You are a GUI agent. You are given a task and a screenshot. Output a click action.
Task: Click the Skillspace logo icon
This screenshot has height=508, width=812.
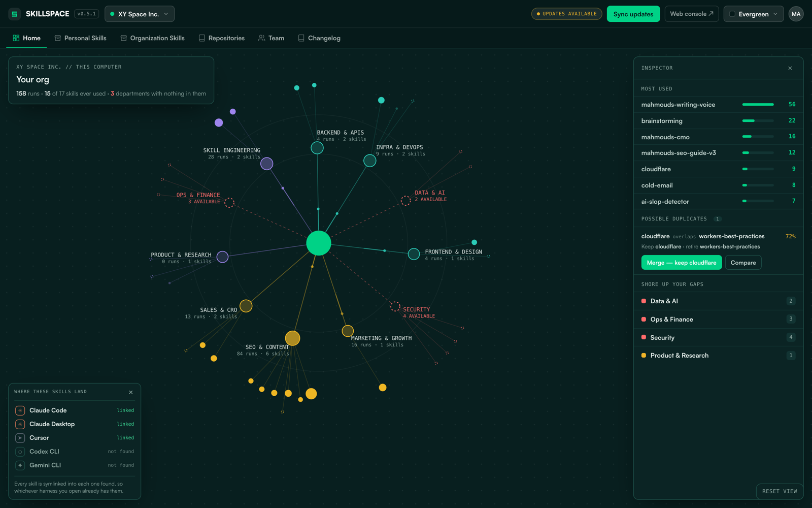(15, 14)
